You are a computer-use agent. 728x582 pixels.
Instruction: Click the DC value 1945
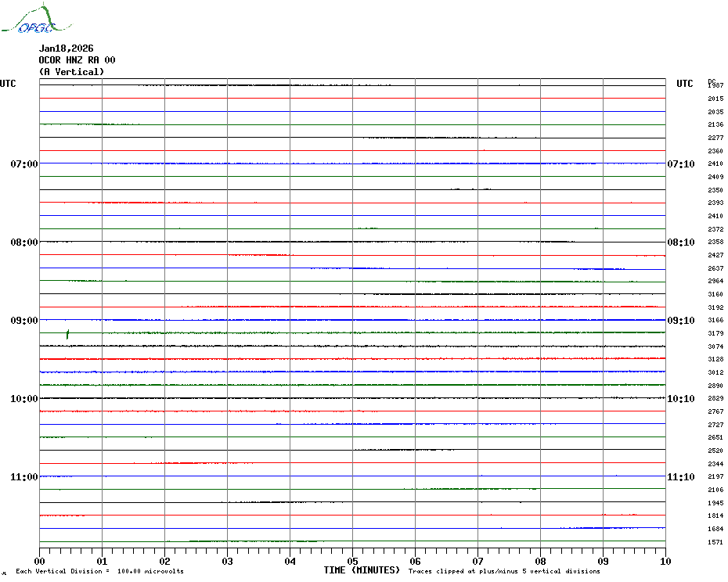(x=715, y=503)
